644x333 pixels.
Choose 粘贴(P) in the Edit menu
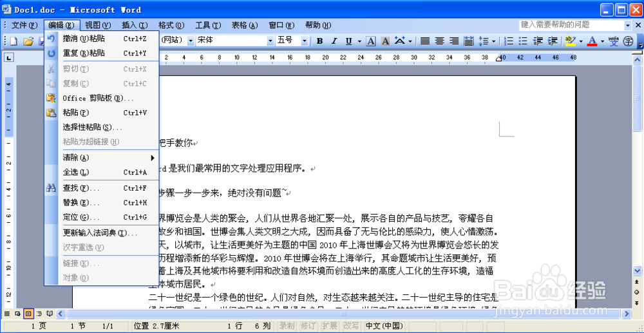pyautogui.click(x=102, y=113)
